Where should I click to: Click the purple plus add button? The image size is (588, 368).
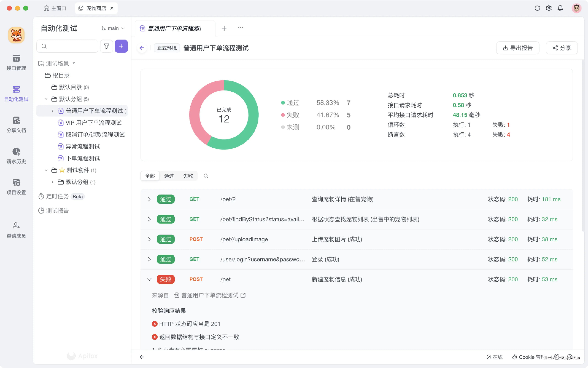121,46
